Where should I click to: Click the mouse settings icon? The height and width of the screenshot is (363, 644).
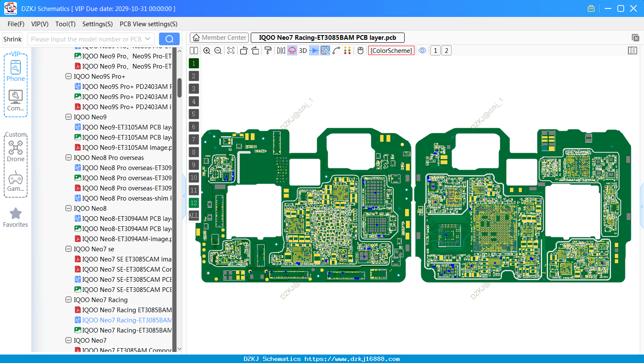coord(360,51)
